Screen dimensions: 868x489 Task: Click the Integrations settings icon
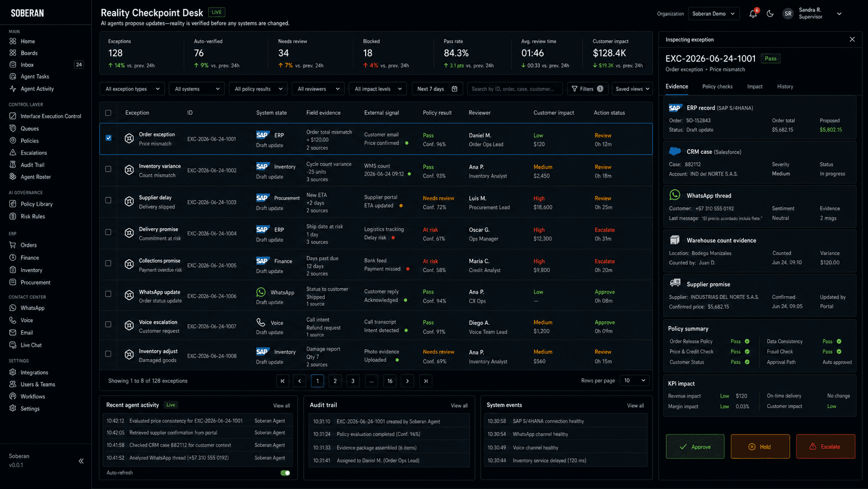point(13,372)
